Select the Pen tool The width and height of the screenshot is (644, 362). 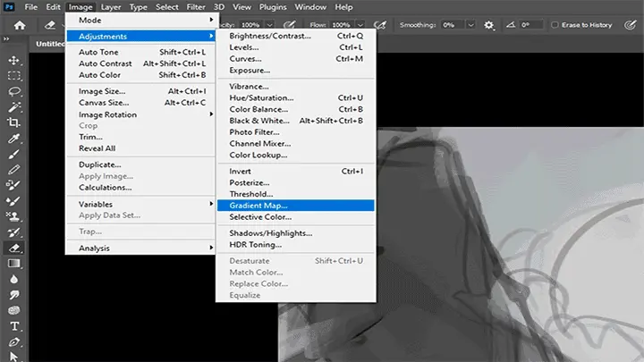click(x=13, y=341)
